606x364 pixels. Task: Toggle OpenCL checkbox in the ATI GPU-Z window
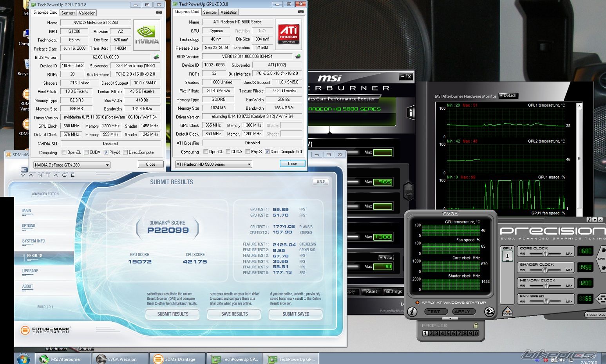coord(206,152)
